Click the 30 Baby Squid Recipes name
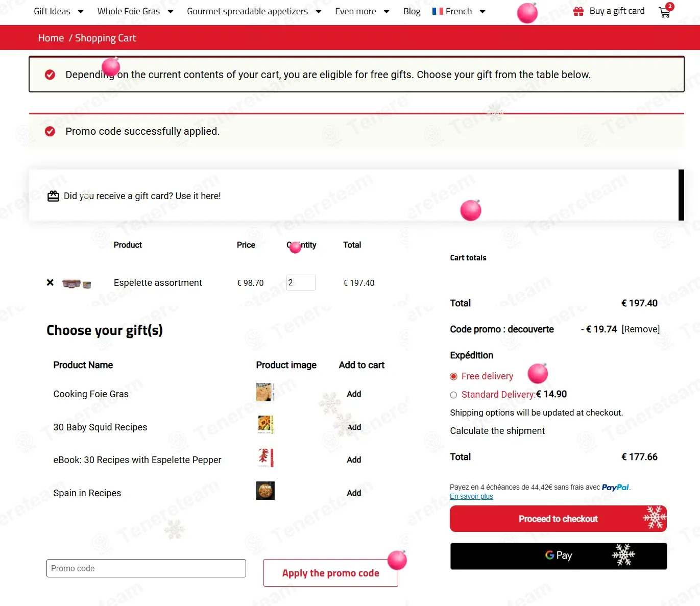This screenshot has width=700, height=606. (x=100, y=427)
